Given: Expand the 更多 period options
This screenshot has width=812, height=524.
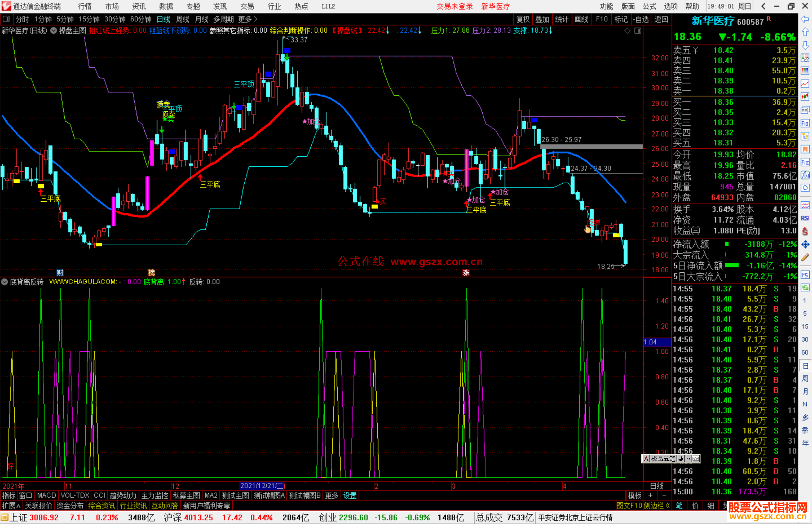Looking at the screenshot, I should (248, 19).
